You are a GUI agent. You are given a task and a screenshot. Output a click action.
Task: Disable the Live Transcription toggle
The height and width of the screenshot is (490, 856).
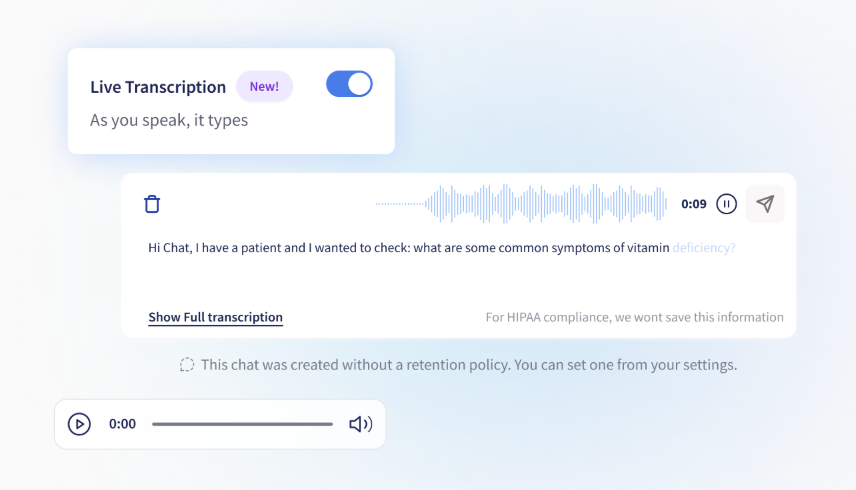click(349, 85)
